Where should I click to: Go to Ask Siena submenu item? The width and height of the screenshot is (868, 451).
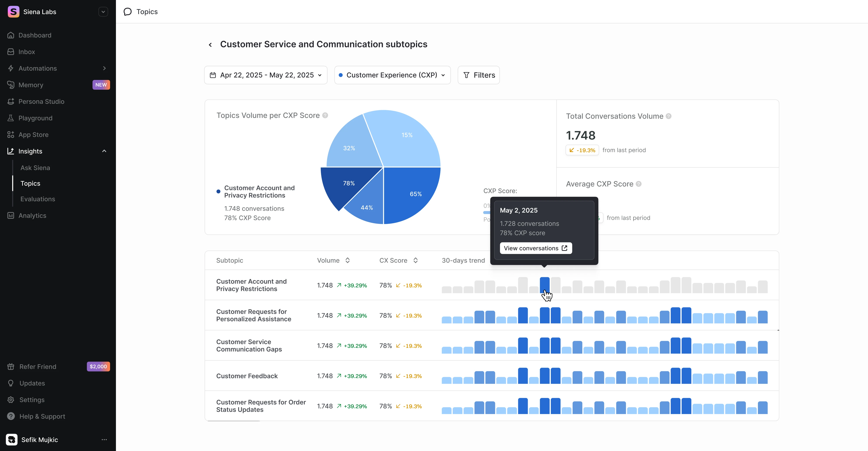(x=35, y=167)
